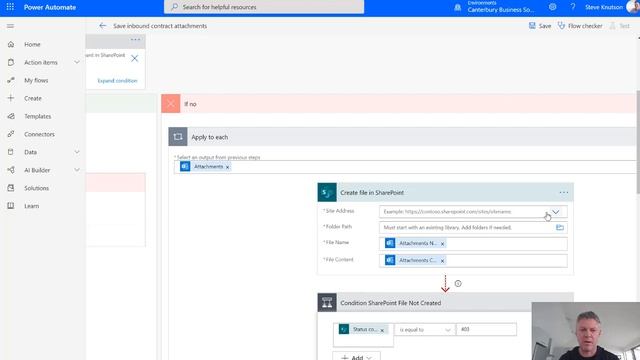
Task: Click the info icon beside run-after arrow
Action: tap(458, 283)
